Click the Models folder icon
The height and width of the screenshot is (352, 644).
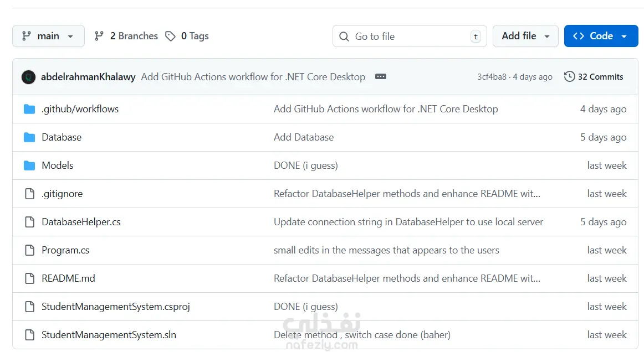pos(29,165)
